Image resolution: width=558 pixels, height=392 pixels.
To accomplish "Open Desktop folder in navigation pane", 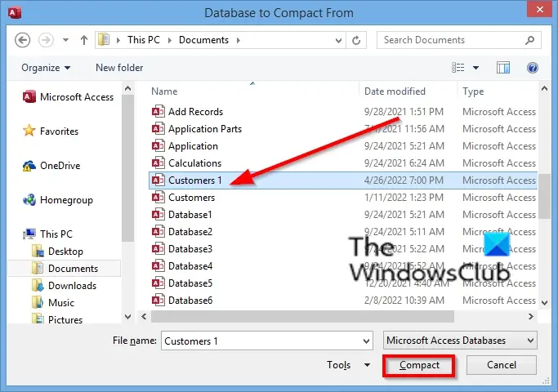I will (57, 252).
